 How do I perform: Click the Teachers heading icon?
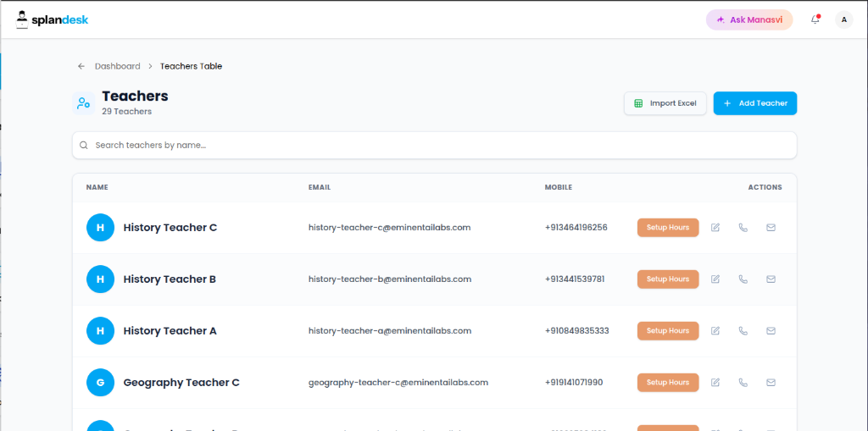click(84, 103)
